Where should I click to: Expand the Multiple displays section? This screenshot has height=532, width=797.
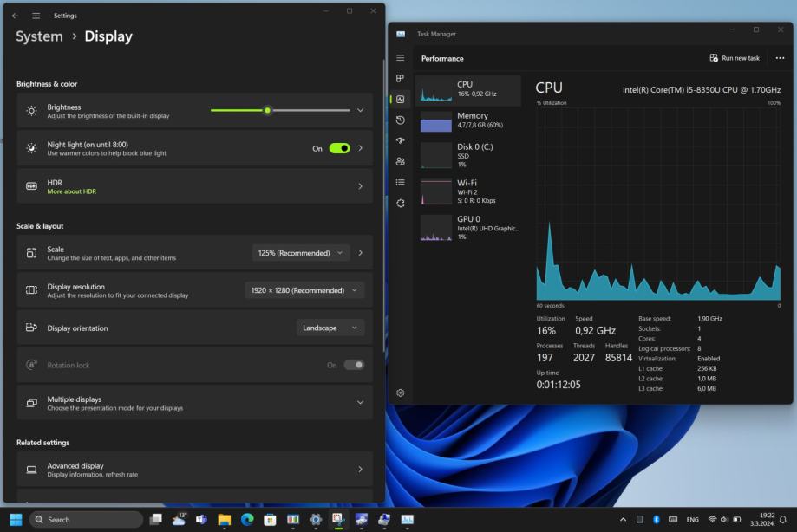pos(360,403)
